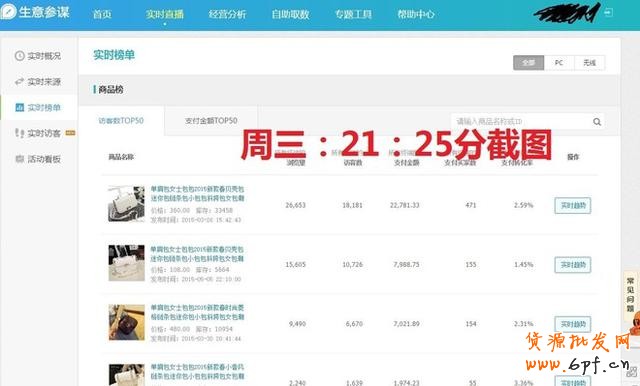The height and width of the screenshot is (386, 640).
Task: Open 实时趋势 for the 26,653 views product
Action: (x=573, y=205)
